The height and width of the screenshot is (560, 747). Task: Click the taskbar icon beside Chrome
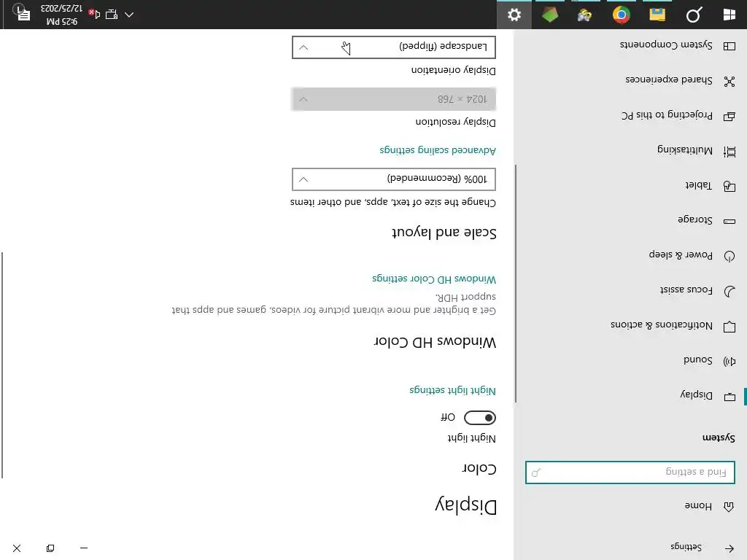click(586, 15)
